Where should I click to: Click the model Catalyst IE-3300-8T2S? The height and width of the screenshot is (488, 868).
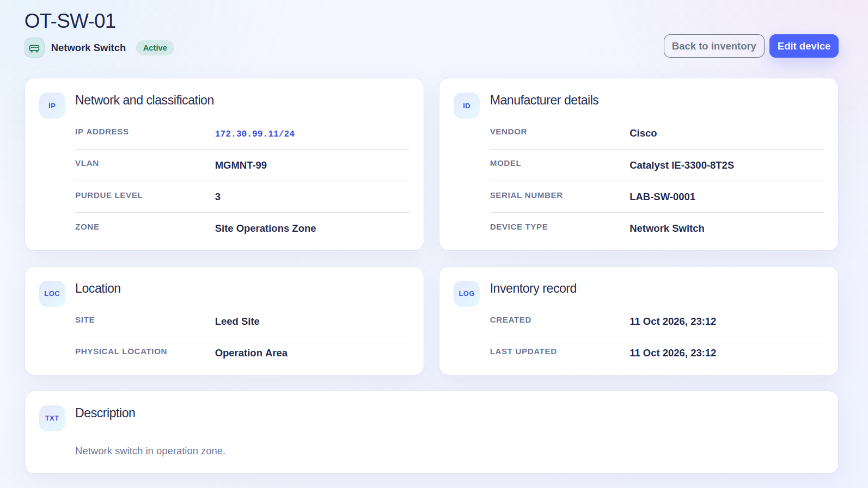[x=682, y=165]
